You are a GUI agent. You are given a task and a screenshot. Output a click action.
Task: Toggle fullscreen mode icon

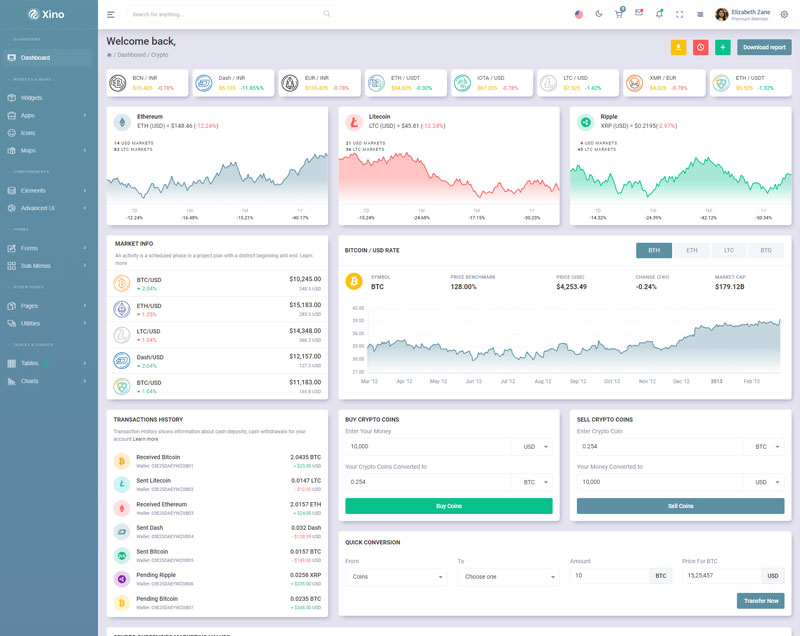[x=680, y=14]
